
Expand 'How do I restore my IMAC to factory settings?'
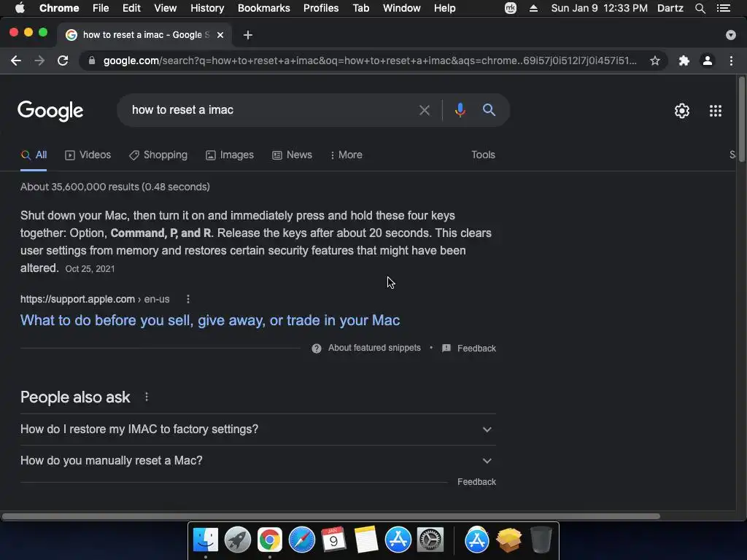point(258,429)
